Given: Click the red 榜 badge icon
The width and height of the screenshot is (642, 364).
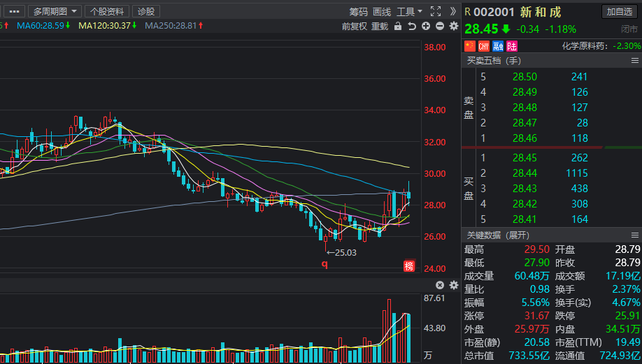Looking at the screenshot, I should 409,266.
